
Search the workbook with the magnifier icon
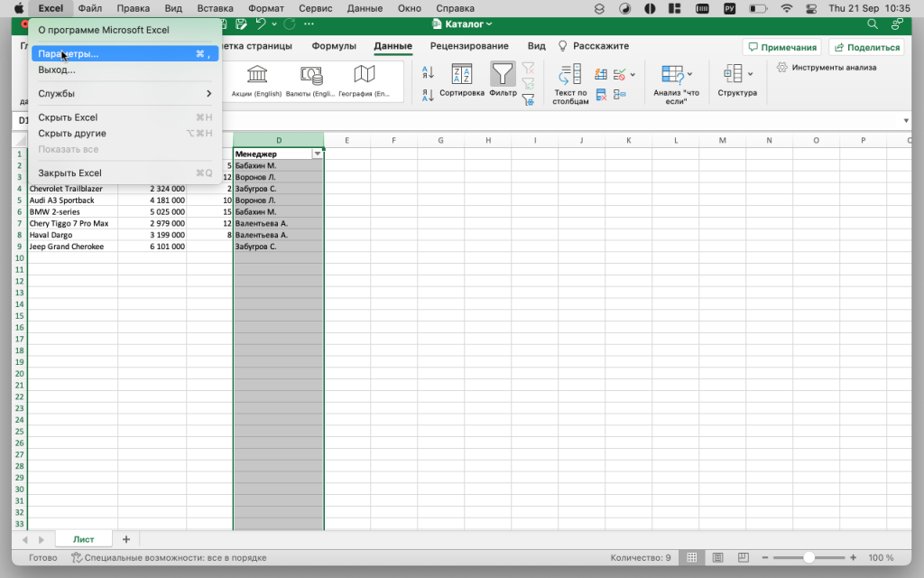873,24
